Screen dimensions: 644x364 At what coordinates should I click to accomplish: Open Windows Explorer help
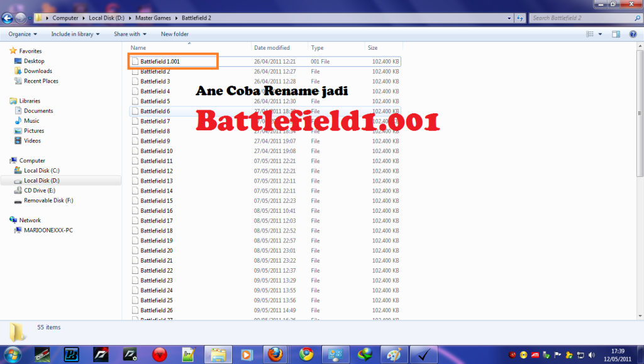click(633, 34)
